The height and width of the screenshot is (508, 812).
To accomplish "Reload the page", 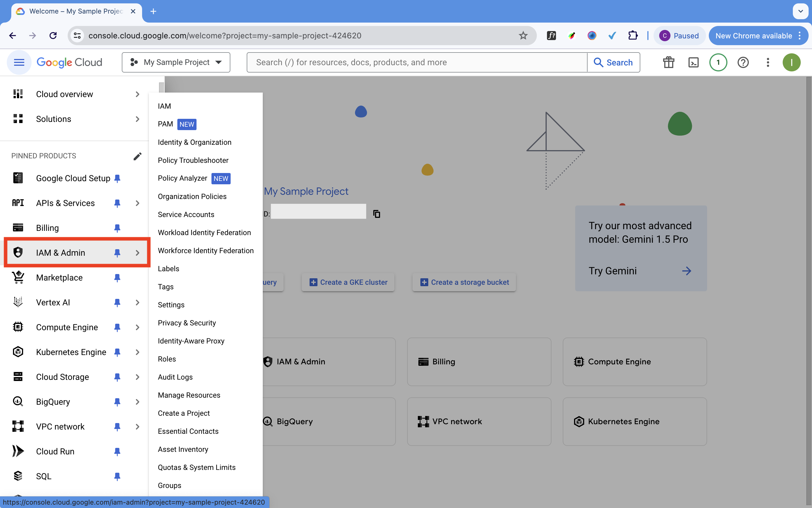I will pyautogui.click(x=53, y=35).
